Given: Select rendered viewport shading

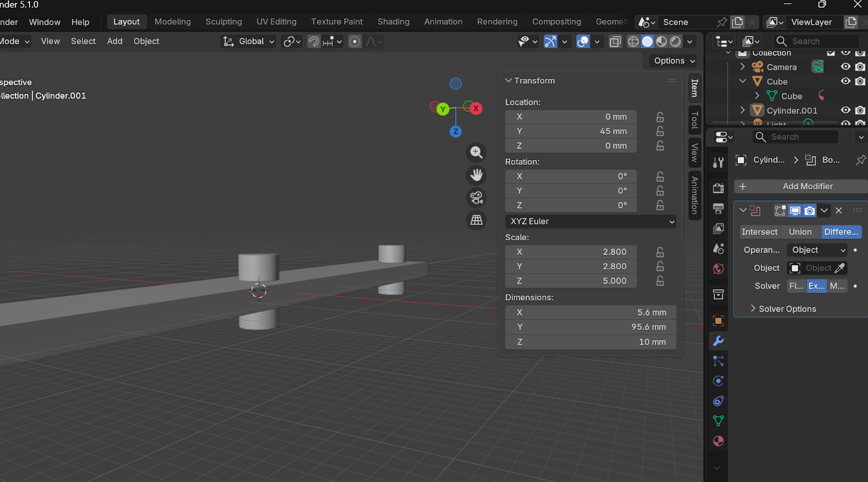Looking at the screenshot, I should tap(676, 41).
